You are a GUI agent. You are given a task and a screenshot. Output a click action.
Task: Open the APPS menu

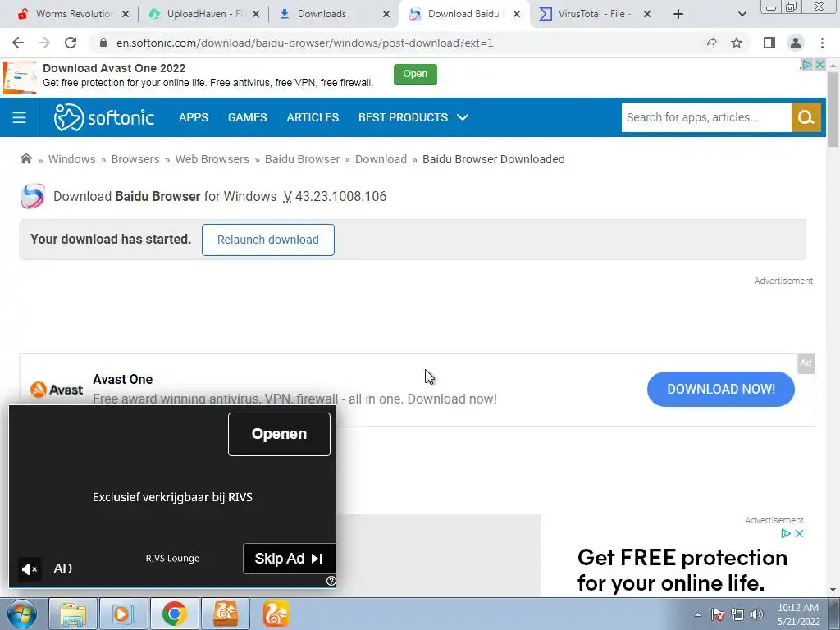coord(194,117)
